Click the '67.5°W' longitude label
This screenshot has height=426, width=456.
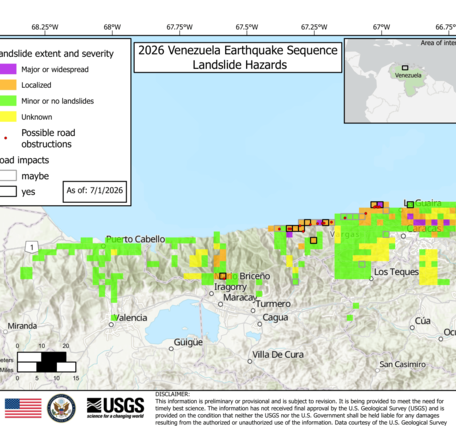(247, 27)
